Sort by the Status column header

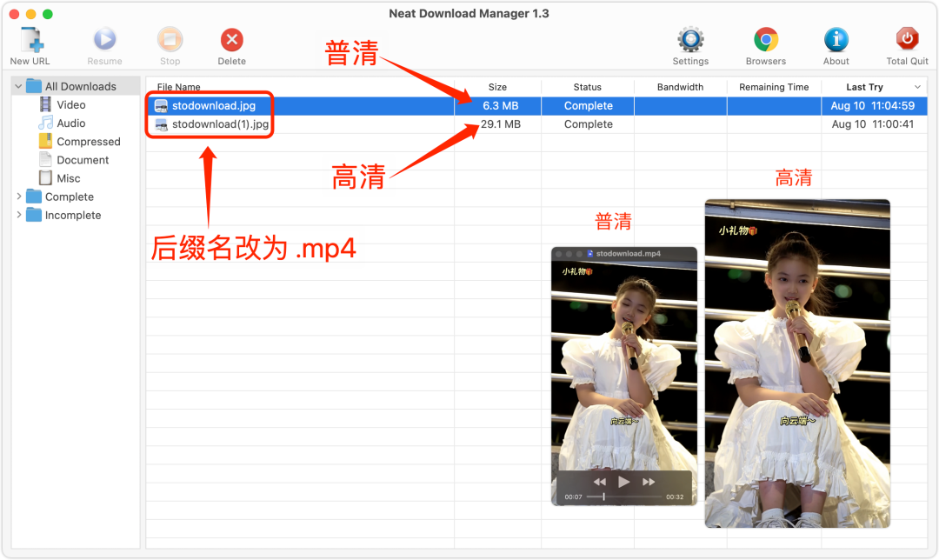coord(588,87)
